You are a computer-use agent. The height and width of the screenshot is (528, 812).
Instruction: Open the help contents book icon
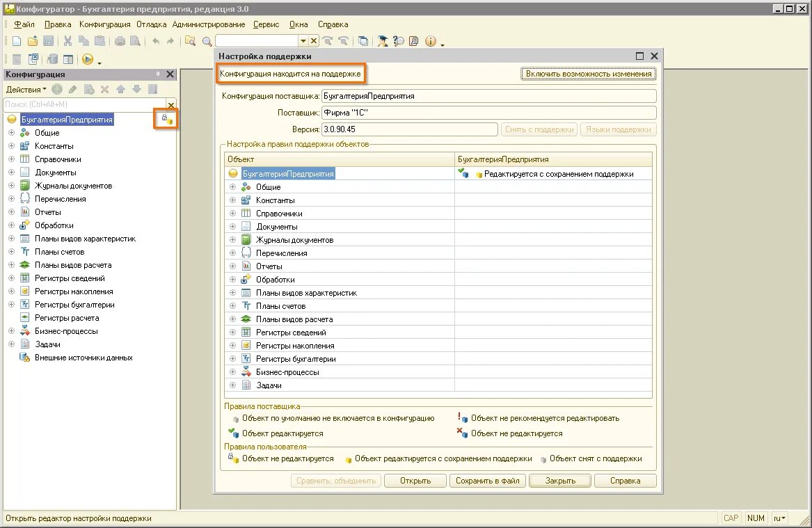(414, 41)
